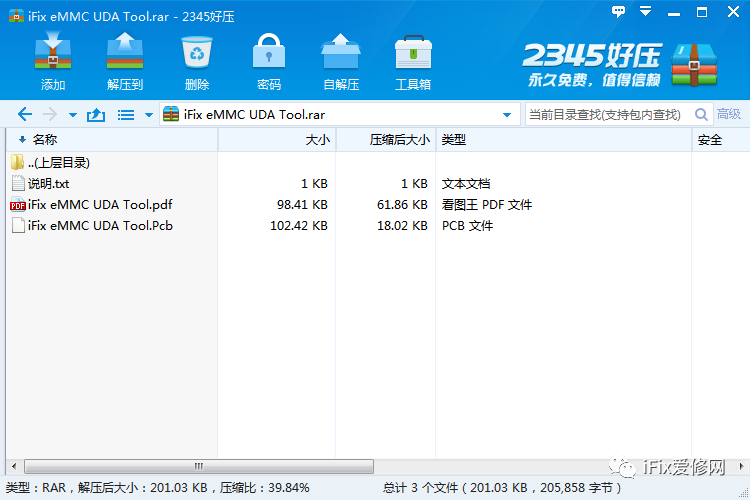Sort by the 类型 column header
Screen dimensions: 750x500
[x=564, y=140]
